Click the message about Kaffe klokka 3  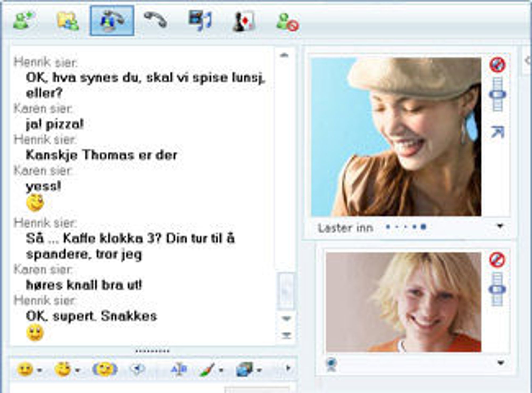(x=130, y=246)
